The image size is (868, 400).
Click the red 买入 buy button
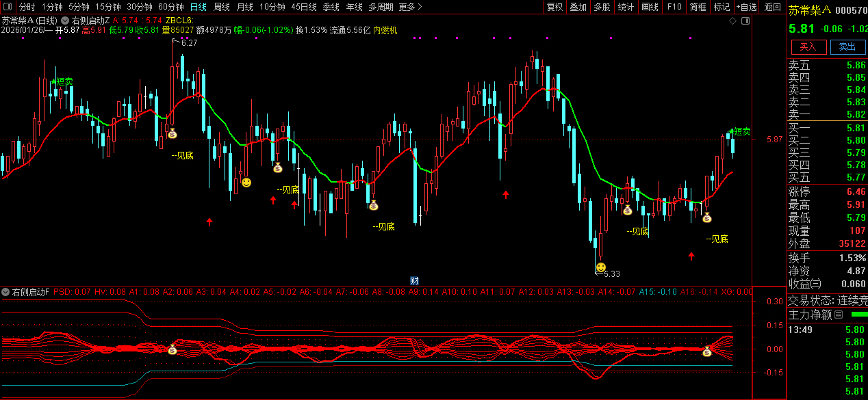[x=808, y=46]
